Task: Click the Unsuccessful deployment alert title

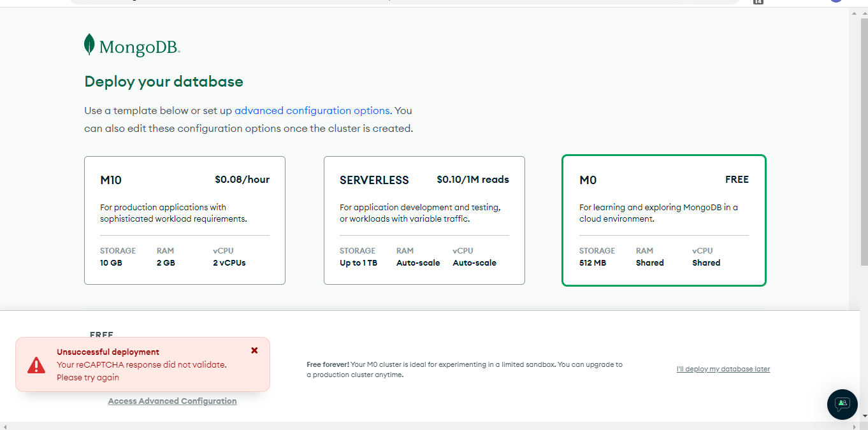Action: tap(108, 352)
